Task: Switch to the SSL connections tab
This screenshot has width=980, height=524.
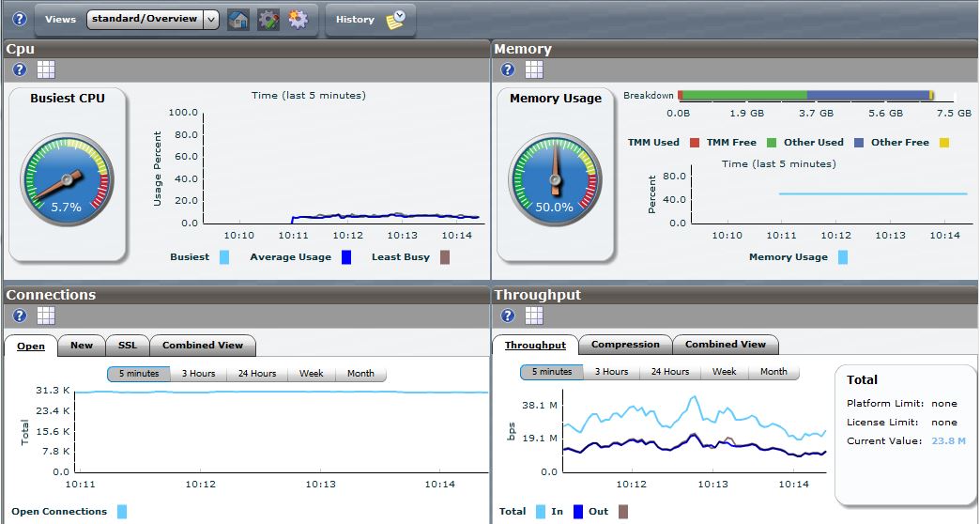Action: click(x=127, y=346)
